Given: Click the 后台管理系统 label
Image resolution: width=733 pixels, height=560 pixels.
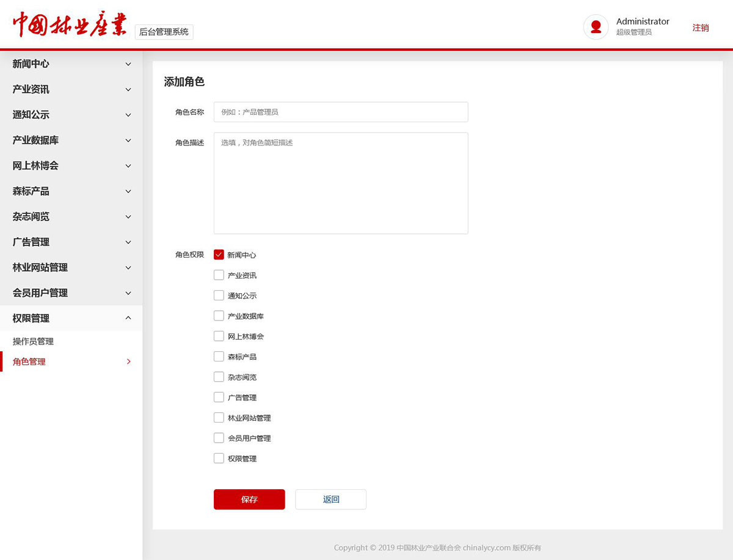Looking at the screenshot, I should 164,32.
